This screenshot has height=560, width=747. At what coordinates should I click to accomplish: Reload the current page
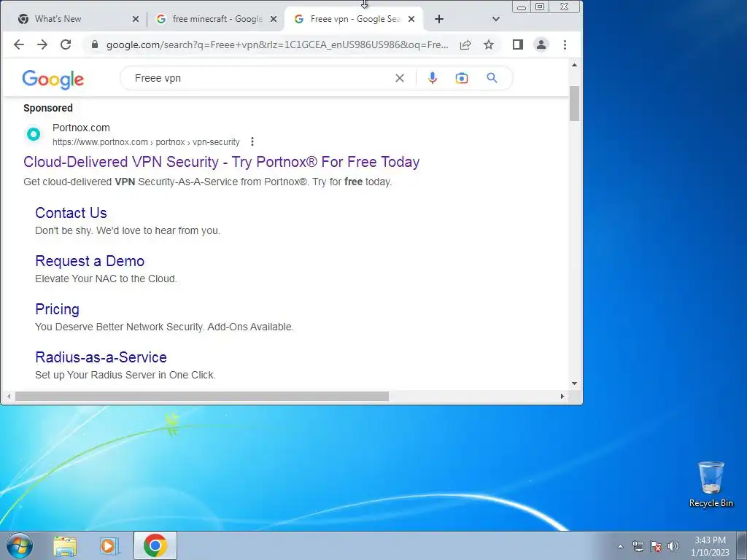(66, 44)
